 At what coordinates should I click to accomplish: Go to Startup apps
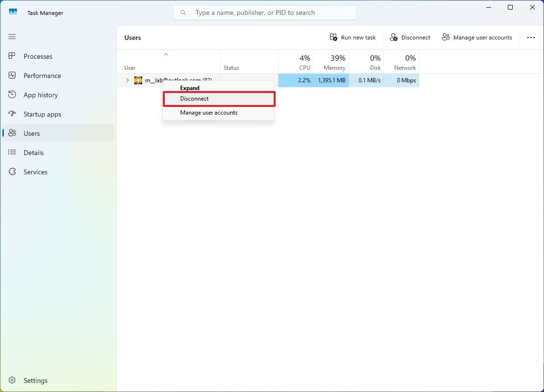coord(42,114)
